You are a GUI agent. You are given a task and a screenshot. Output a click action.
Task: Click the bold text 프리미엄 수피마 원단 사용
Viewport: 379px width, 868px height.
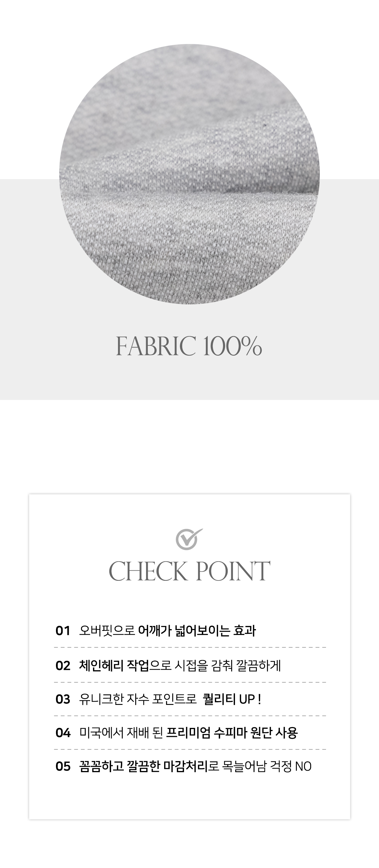click(232, 733)
